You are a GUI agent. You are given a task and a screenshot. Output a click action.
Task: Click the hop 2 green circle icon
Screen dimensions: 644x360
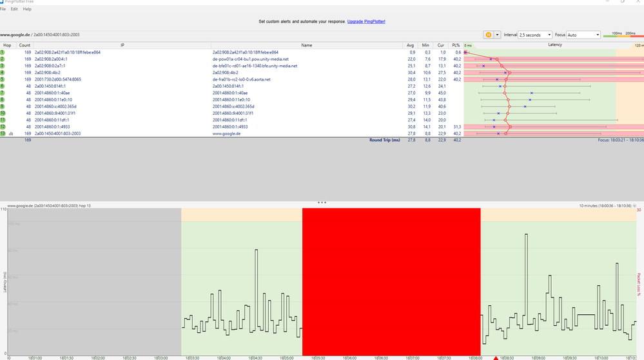pos(2,59)
